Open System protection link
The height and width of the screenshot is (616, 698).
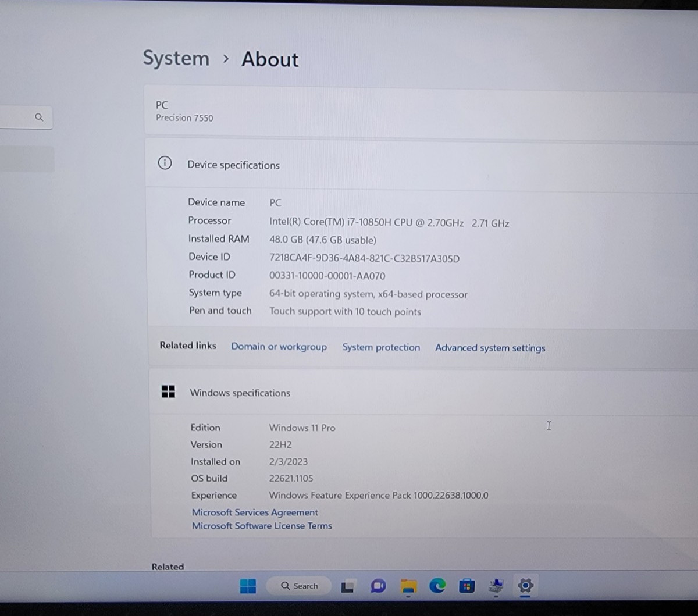381,347
